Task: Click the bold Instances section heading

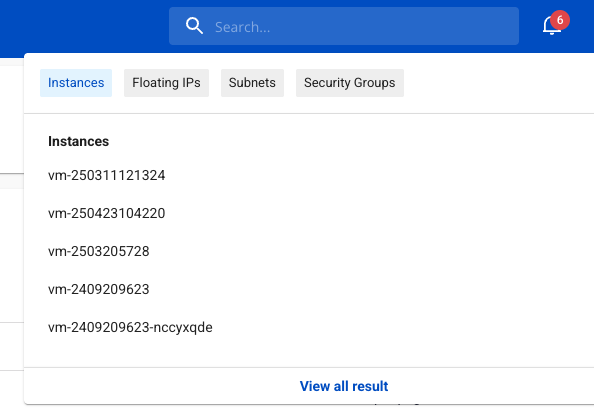Action: [78, 141]
